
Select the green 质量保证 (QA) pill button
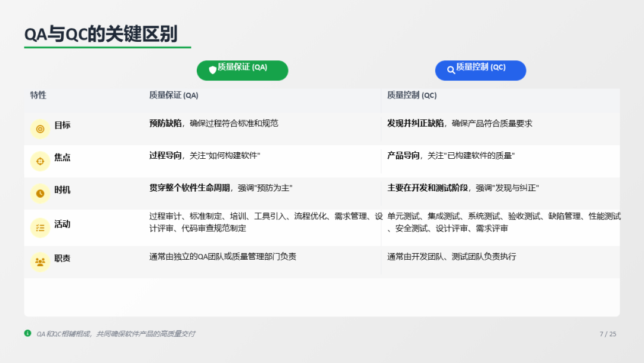(242, 70)
